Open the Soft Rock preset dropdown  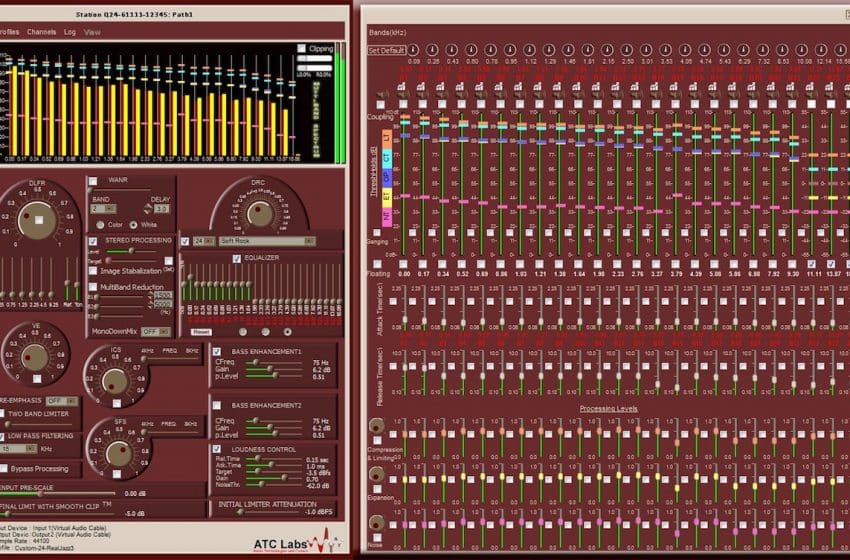tap(309, 241)
